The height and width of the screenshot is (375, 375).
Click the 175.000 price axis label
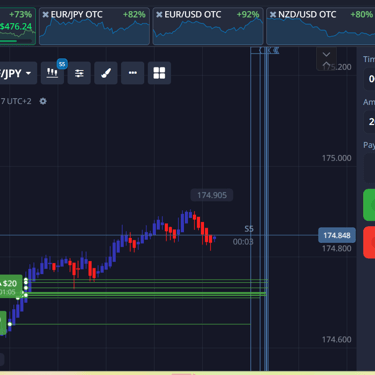click(337, 158)
